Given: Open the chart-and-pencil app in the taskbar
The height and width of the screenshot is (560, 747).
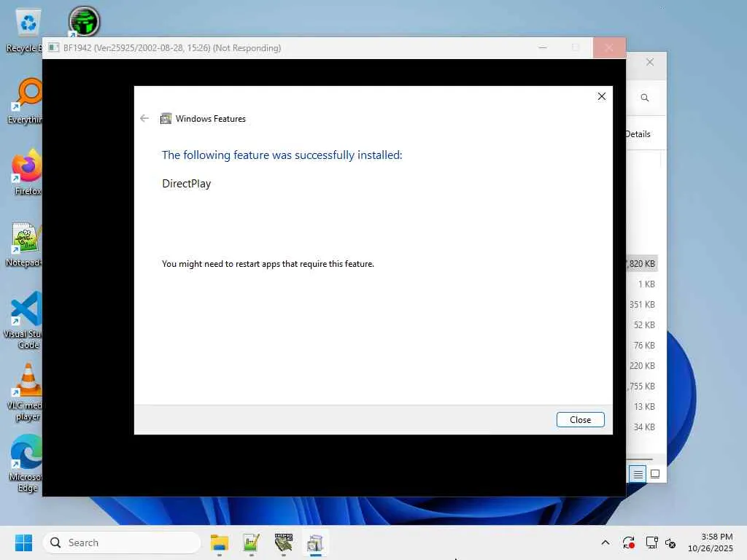Looking at the screenshot, I should [x=251, y=542].
